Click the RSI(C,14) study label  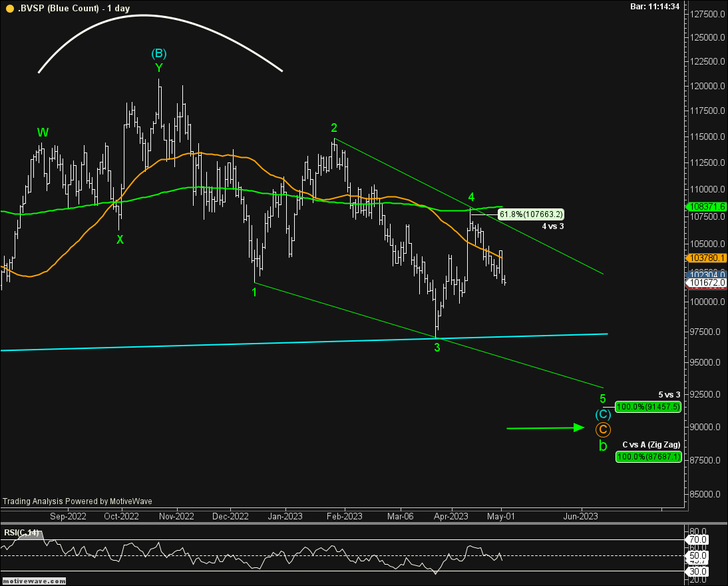22,533
